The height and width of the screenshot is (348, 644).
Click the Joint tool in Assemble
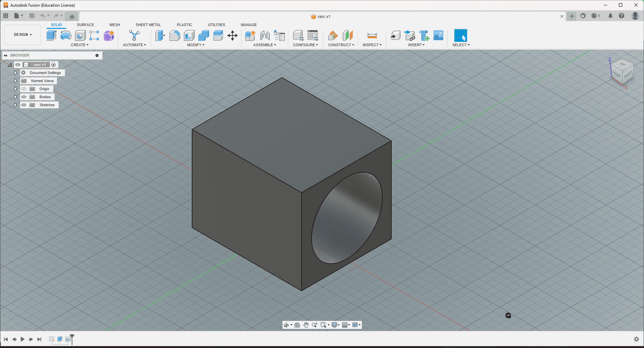265,35
